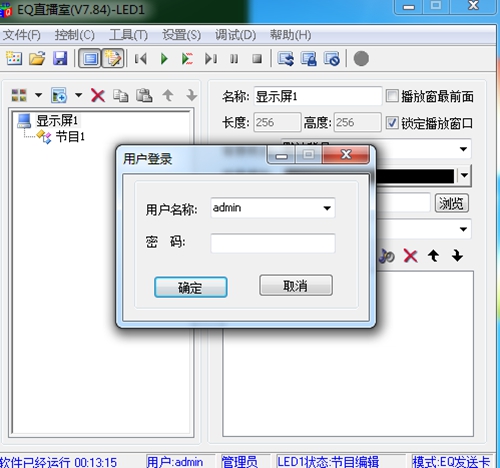500x468 pixels.
Task: Click 模式:EQ发送卡 in the status bar
Action: [x=451, y=462]
